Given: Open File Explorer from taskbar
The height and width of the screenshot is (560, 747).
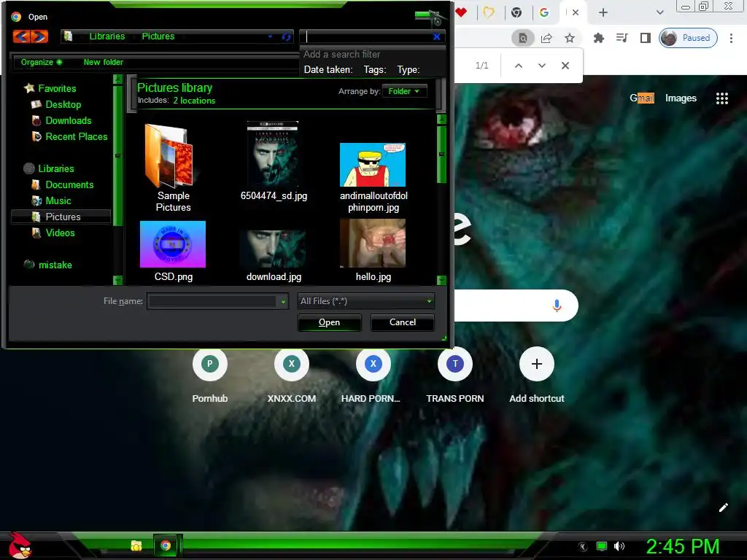Looking at the screenshot, I should coord(136,545).
